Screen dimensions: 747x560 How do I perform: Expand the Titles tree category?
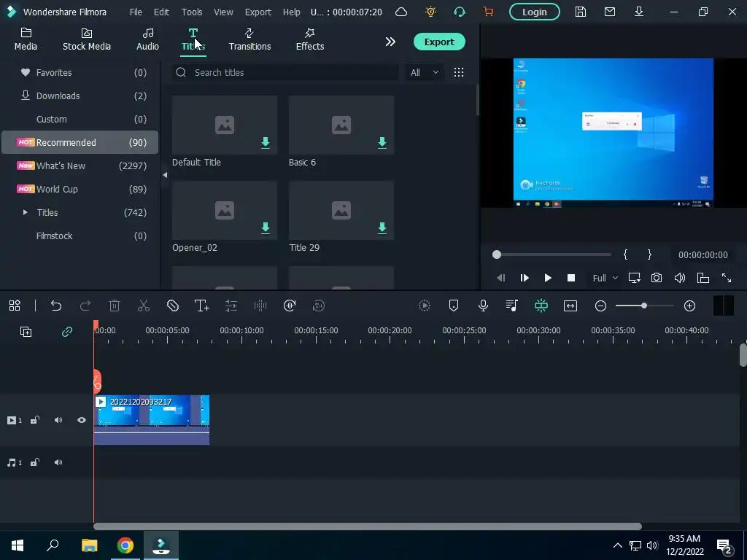[26, 212]
